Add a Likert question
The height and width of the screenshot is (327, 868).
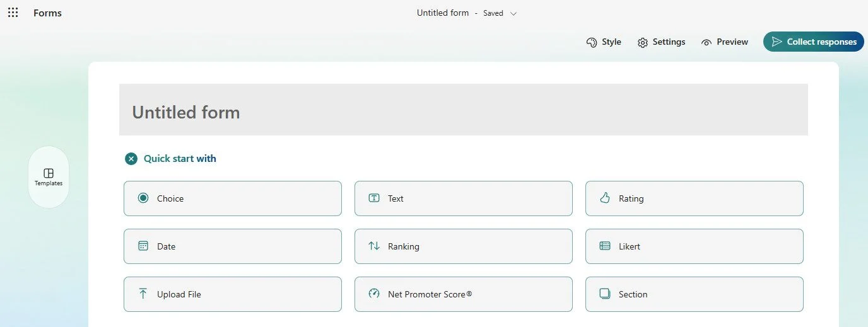(695, 246)
